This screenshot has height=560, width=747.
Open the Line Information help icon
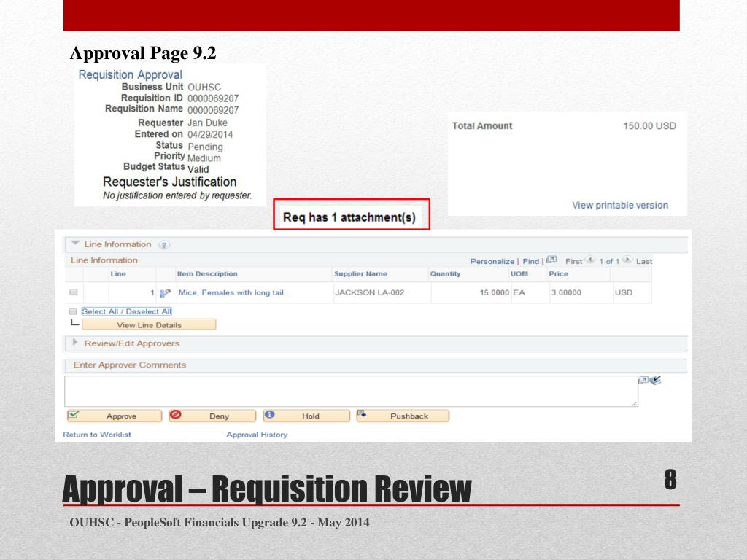pos(164,245)
